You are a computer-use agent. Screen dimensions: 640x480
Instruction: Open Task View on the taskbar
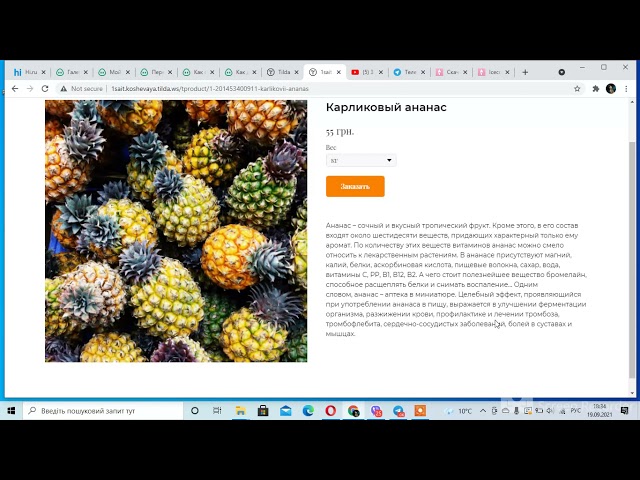pos(217,411)
